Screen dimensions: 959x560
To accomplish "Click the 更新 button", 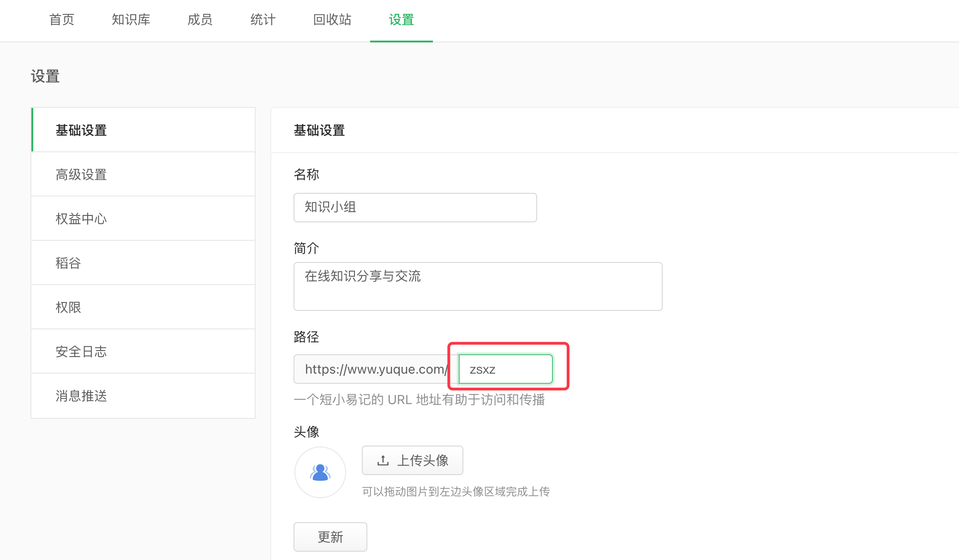I will pos(330,537).
